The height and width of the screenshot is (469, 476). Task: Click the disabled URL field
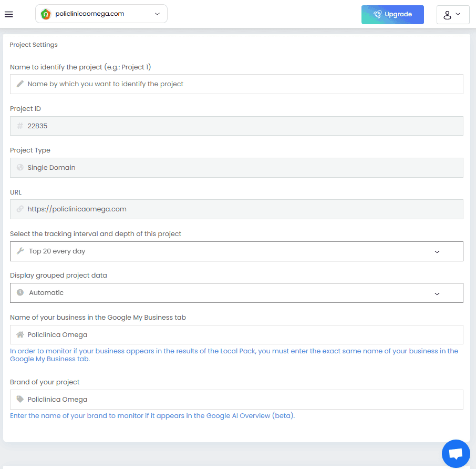[x=236, y=209]
